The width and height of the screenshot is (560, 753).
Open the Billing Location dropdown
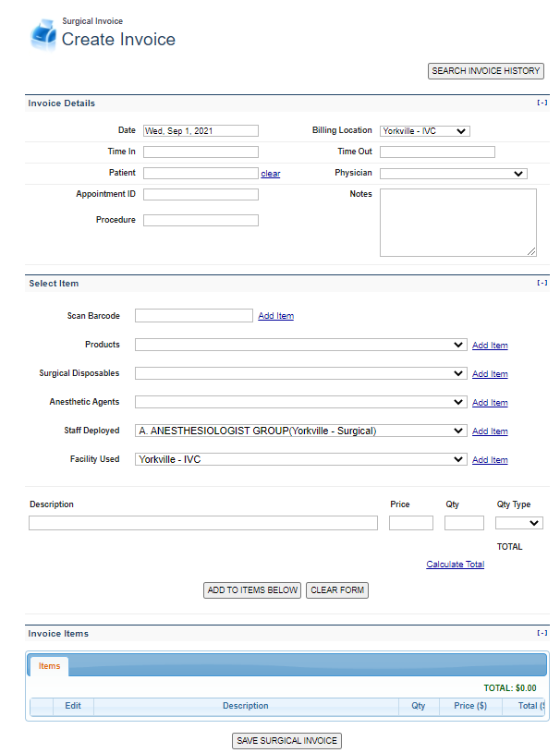coord(424,131)
